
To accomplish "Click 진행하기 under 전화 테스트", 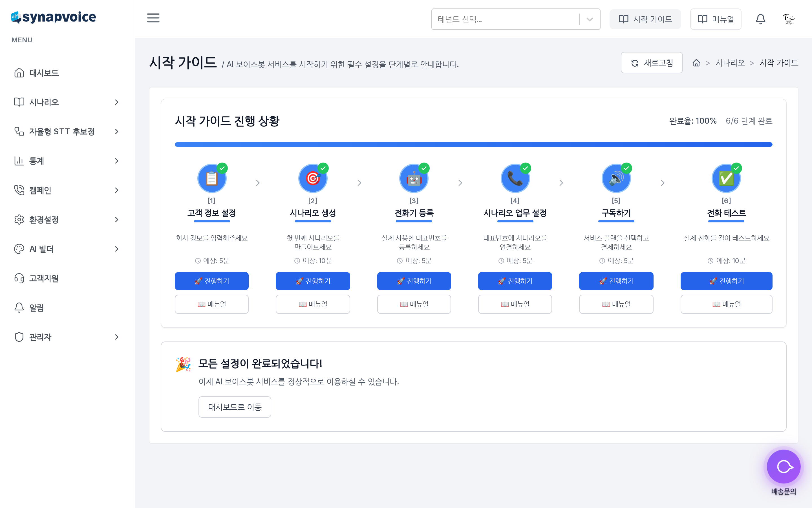I will point(726,281).
